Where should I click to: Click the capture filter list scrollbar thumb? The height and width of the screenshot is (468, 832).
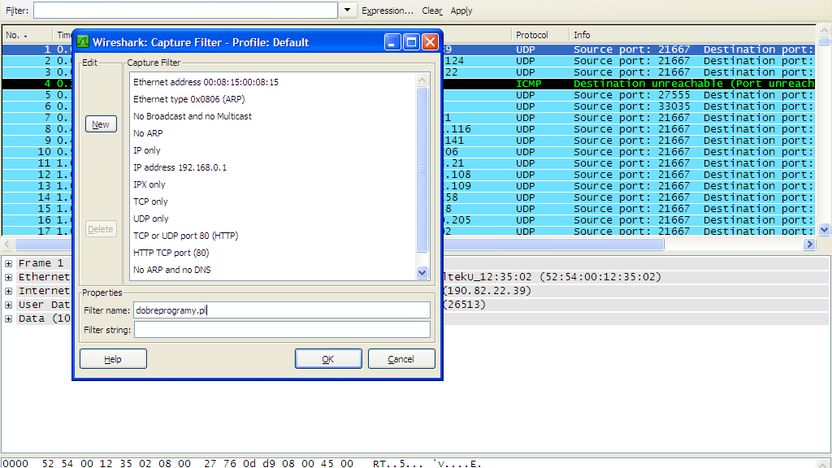click(422, 169)
